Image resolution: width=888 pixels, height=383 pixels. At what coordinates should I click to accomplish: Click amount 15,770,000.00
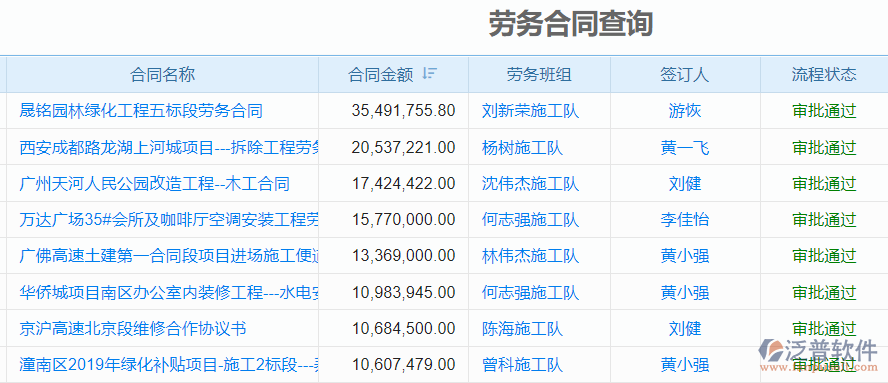403,219
